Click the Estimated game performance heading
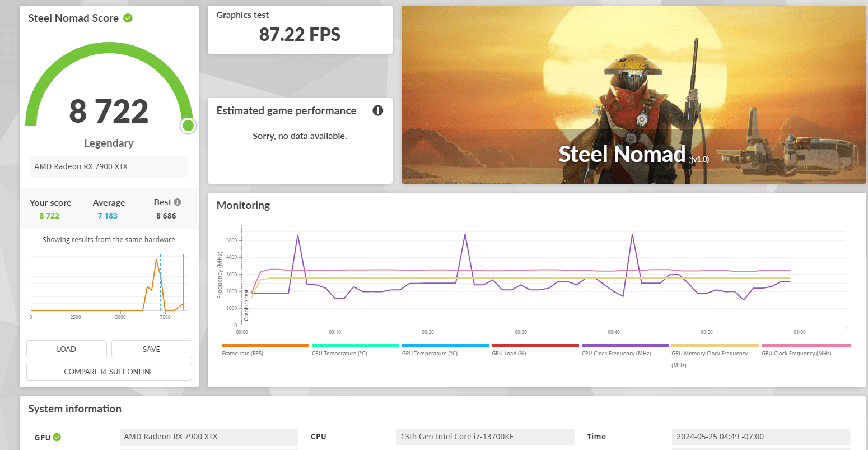 (286, 110)
